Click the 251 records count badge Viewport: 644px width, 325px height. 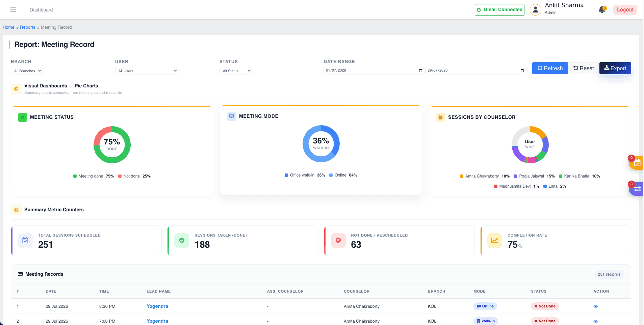609,274
